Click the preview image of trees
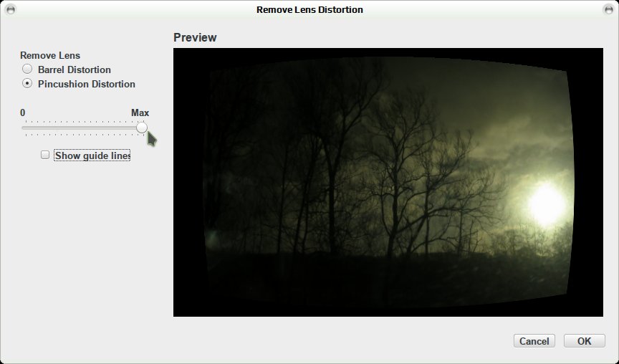The height and width of the screenshot is (364, 619). (388, 182)
